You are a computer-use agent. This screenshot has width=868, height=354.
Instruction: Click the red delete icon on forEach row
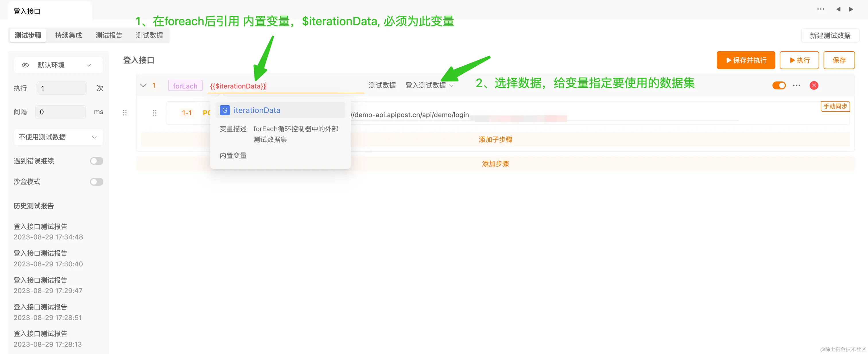(814, 85)
